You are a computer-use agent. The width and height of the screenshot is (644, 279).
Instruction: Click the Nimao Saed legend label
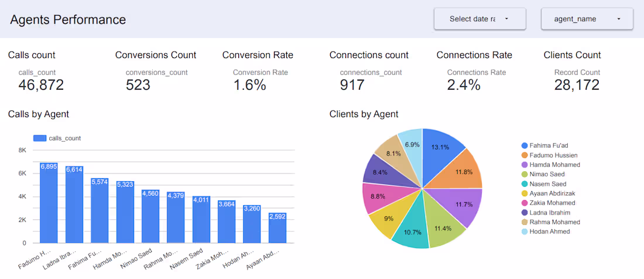(546, 174)
